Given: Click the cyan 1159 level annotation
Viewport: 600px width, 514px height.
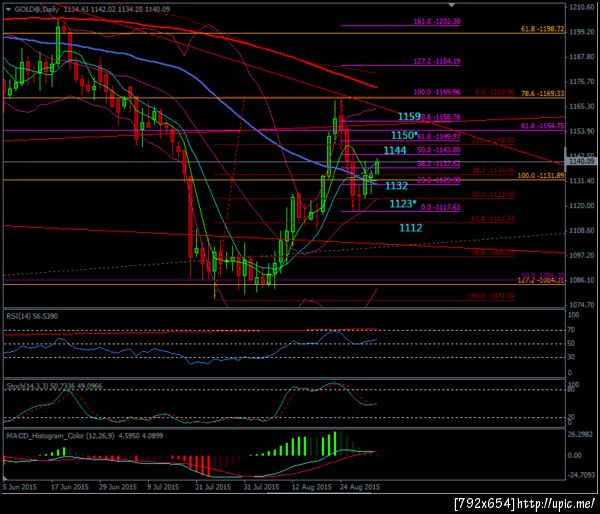Looking at the screenshot, I should click(x=409, y=116).
